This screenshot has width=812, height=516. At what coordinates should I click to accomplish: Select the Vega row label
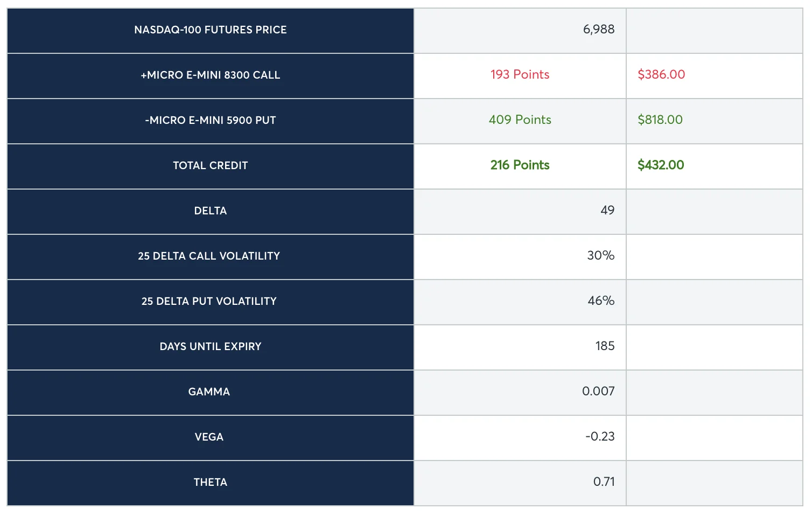pyautogui.click(x=209, y=437)
